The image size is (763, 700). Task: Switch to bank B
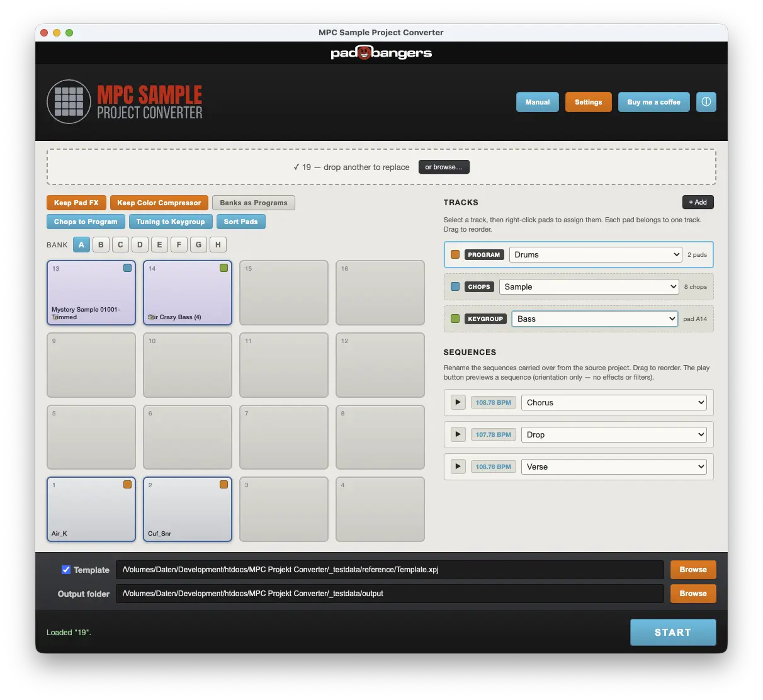(101, 244)
